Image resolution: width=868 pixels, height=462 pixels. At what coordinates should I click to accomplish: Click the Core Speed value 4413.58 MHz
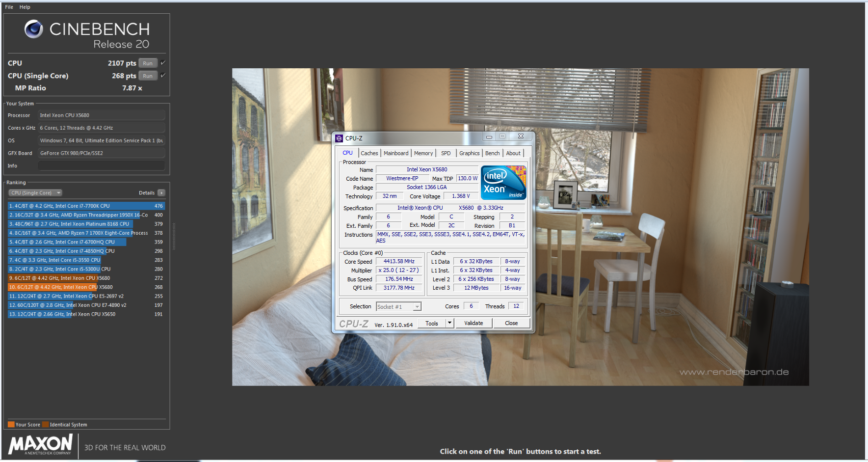click(x=399, y=262)
